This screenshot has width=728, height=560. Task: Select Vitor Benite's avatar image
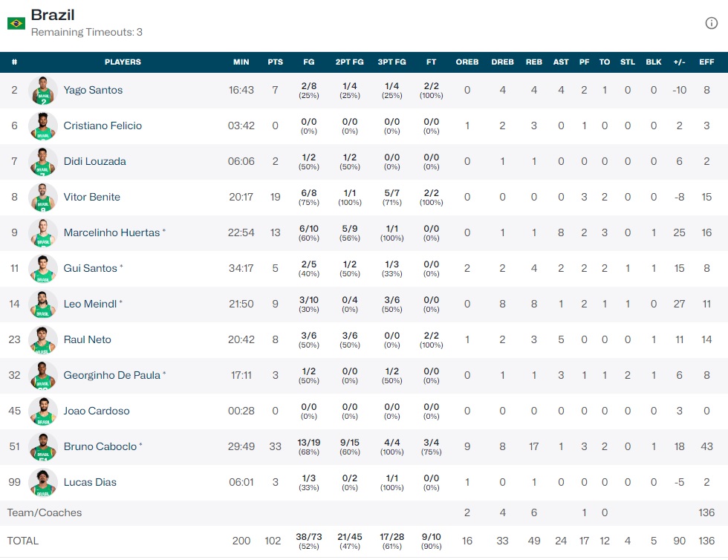[x=43, y=198]
